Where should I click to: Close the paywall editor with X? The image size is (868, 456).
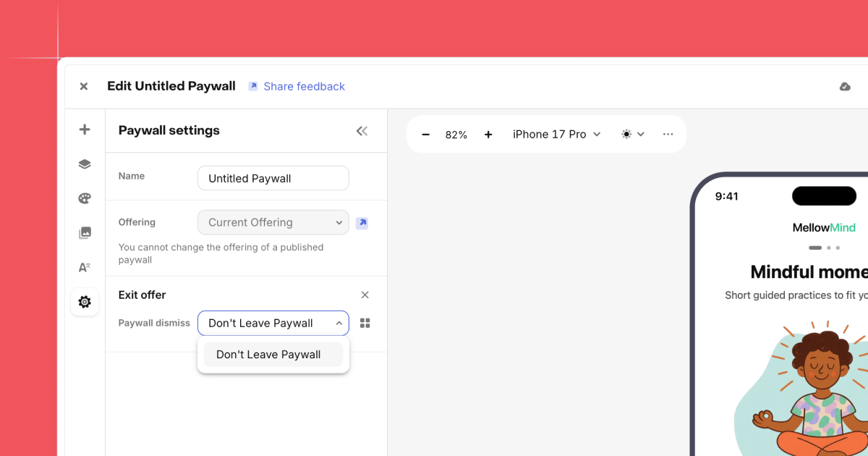pyautogui.click(x=84, y=86)
